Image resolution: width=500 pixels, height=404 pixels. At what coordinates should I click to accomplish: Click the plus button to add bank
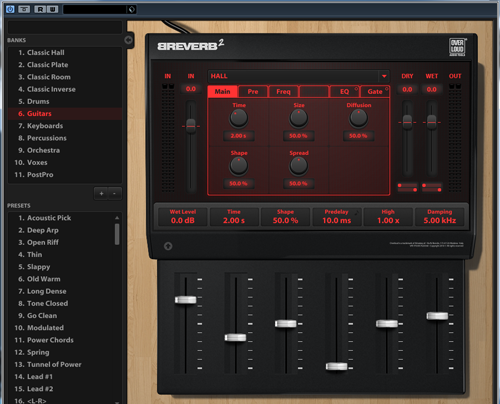coord(101,194)
